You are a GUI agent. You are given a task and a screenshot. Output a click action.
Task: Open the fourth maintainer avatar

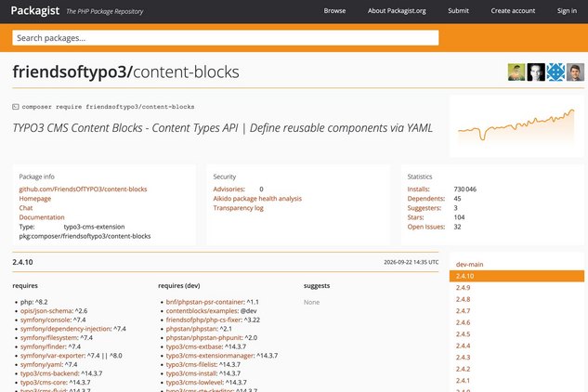pyautogui.click(x=575, y=72)
